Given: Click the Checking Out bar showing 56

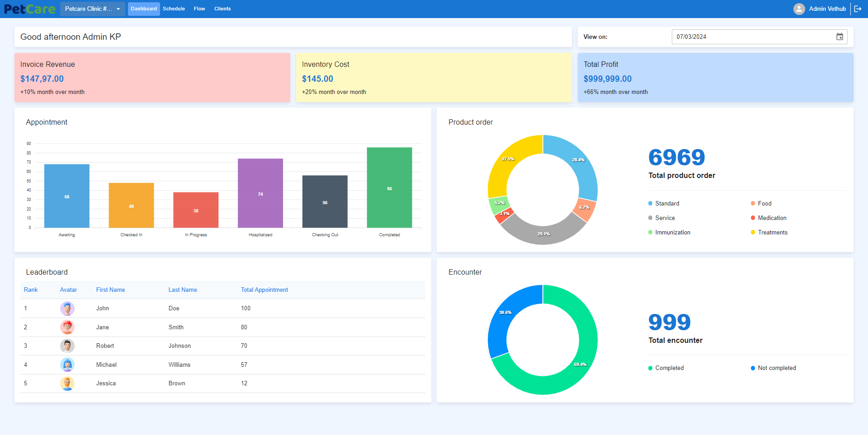Looking at the screenshot, I should pos(325,201).
